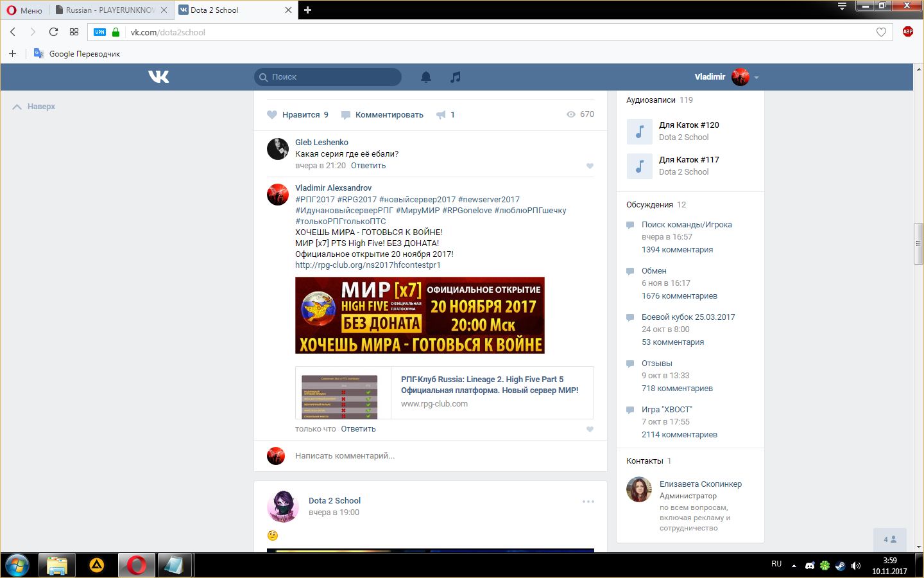Open discussion Боевой кубок 25.03.2017
The width and height of the screenshot is (924, 578).
pos(689,317)
